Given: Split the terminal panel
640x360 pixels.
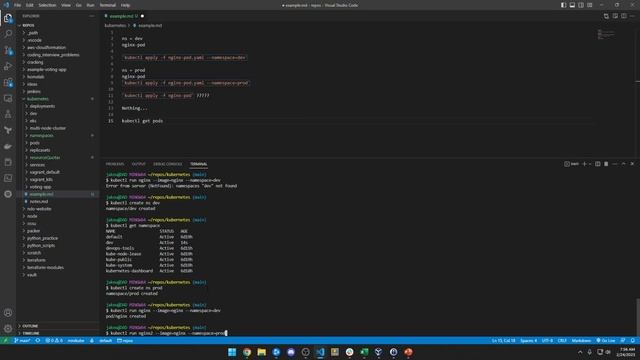Looking at the screenshot, I should click(x=598, y=164).
